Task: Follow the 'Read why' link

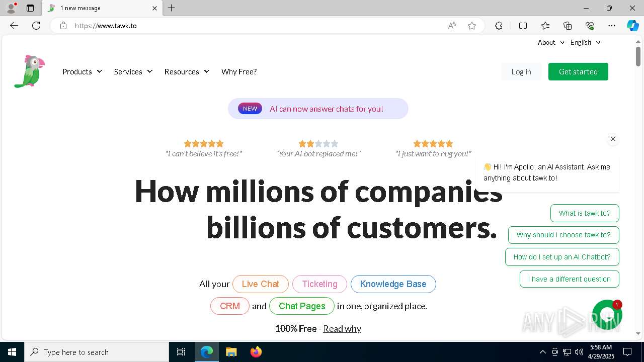Action: [x=342, y=329]
